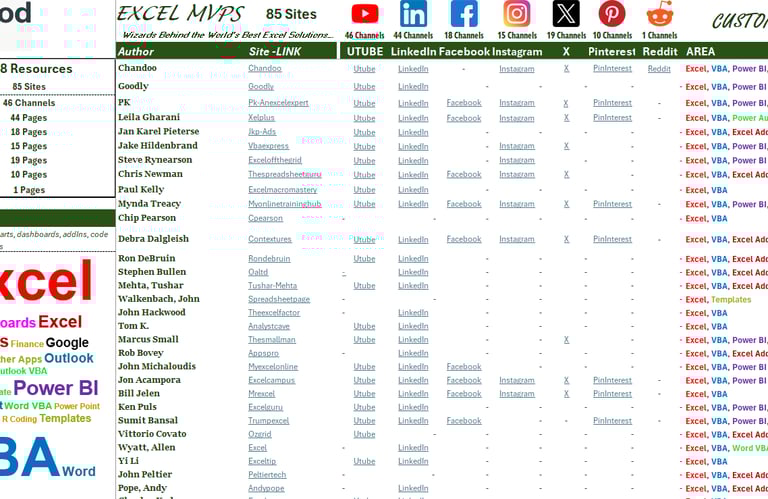Open the Excelguru site link
The height and width of the screenshot is (499, 768).
(265, 407)
